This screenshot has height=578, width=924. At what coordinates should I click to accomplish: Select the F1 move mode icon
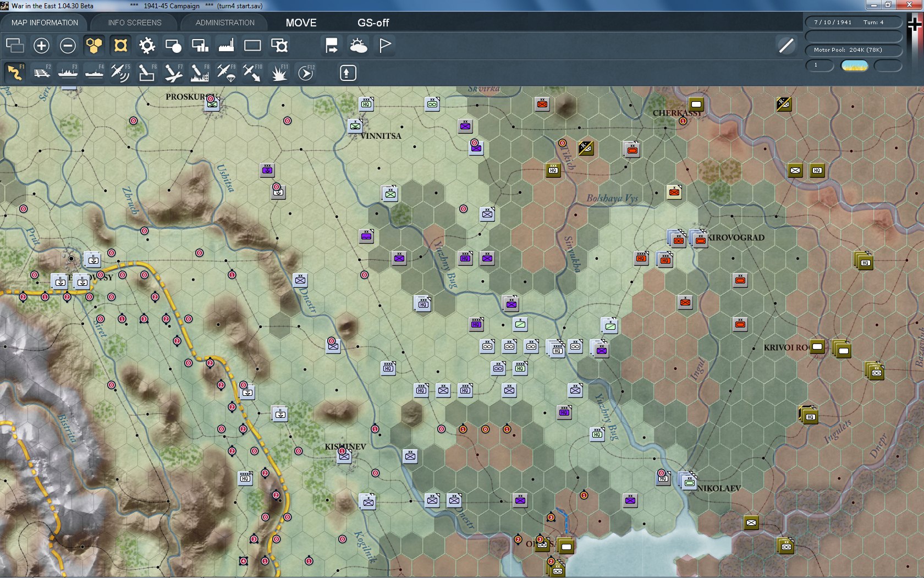coord(15,73)
